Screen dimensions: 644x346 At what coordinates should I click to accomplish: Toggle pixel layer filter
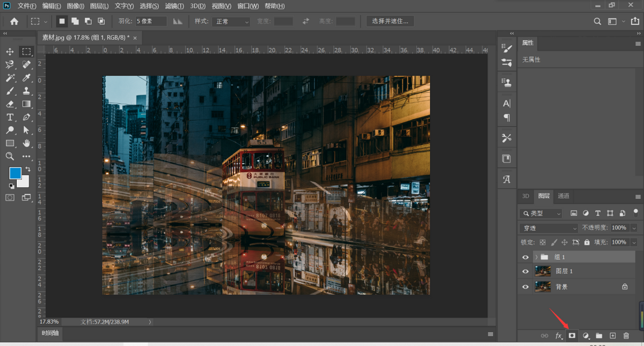(574, 213)
